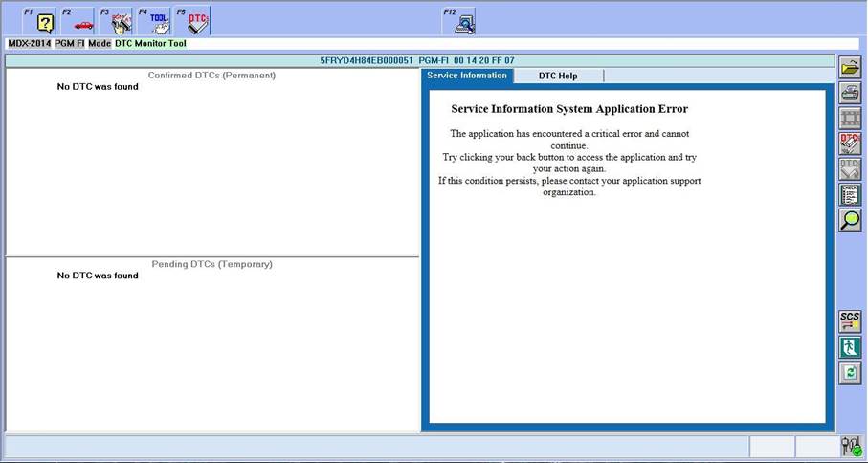Click the F5 DTC toolbar button
The image size is (868, 463).
tap(197, 23)
